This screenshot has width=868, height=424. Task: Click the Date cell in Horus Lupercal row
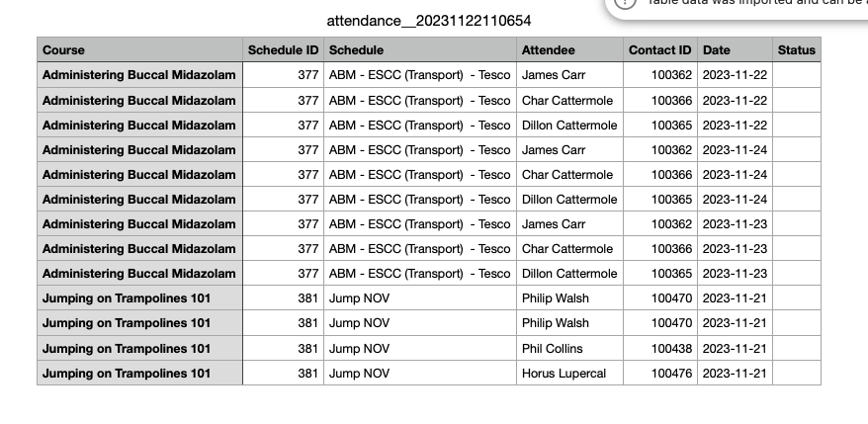(735, 374)
